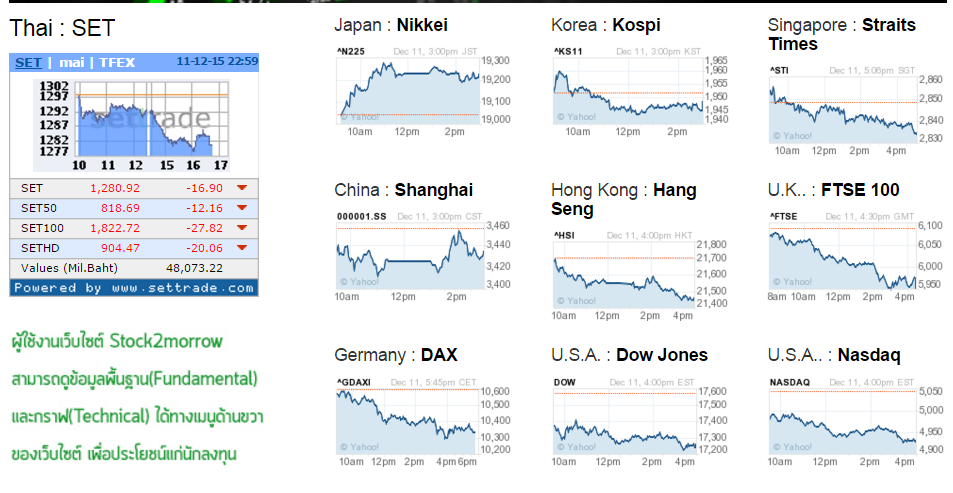Switch to the TFEX tab
This screenshot has width=953, height=493.
click(117, 63)
